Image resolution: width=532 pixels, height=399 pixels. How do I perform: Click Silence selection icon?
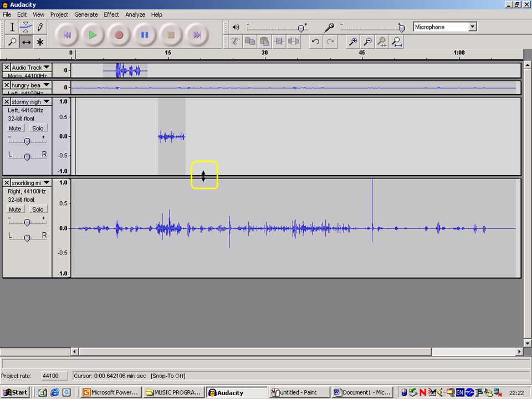pos(294,42)
